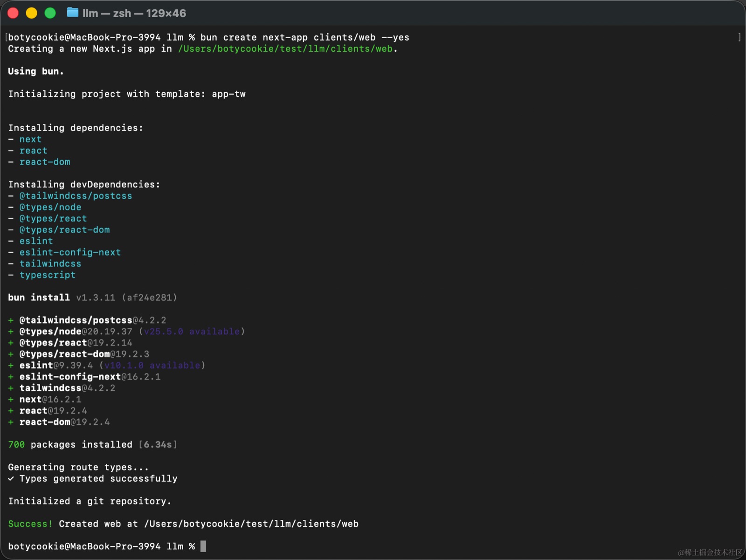Select 'typescript' in the devDependencies list

48,275
